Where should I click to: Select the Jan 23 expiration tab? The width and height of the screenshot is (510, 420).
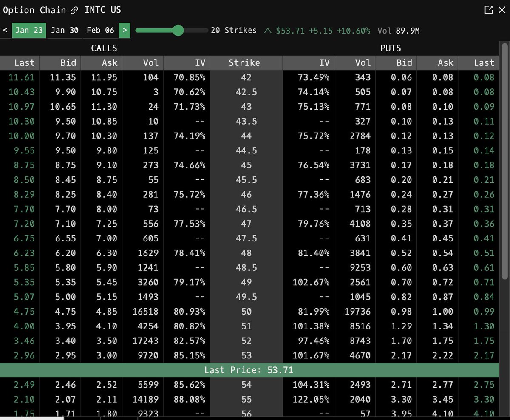tap(29, 30)
